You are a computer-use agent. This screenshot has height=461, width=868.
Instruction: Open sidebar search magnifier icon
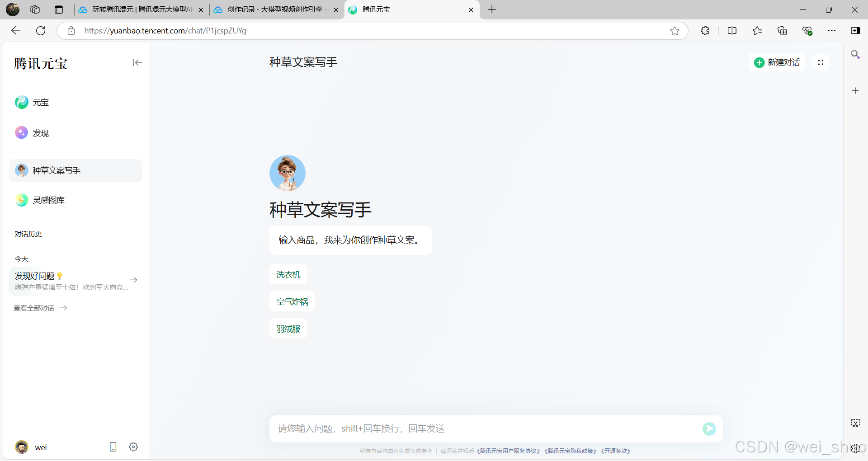point(855,55)
